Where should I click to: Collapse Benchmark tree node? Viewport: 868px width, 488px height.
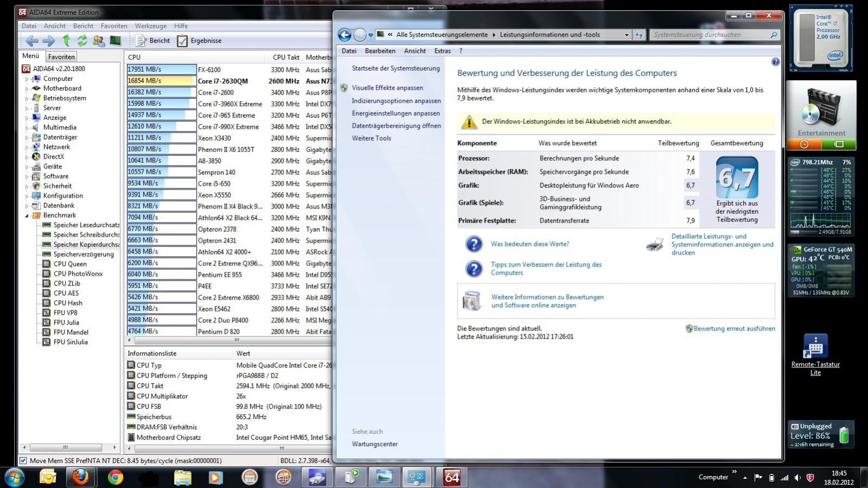click(27, 216)
